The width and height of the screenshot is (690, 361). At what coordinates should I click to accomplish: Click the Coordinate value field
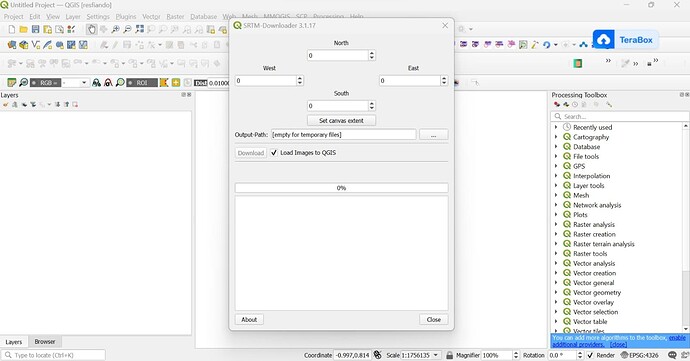pos(352,355)
